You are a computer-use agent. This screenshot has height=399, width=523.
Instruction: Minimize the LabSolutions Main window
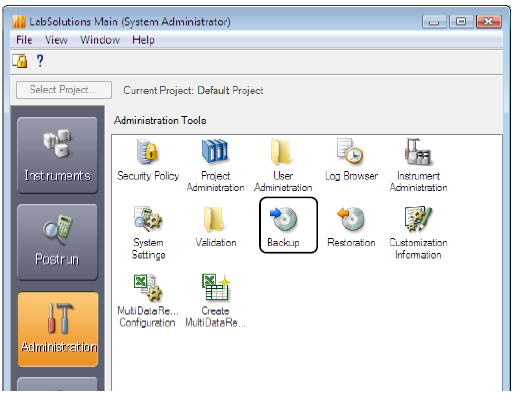pos(434,22)
